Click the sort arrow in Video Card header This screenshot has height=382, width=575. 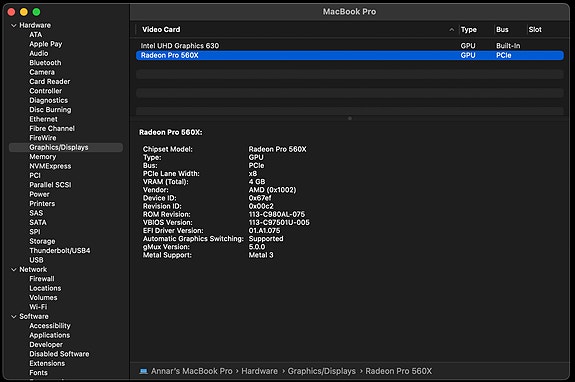451,30
